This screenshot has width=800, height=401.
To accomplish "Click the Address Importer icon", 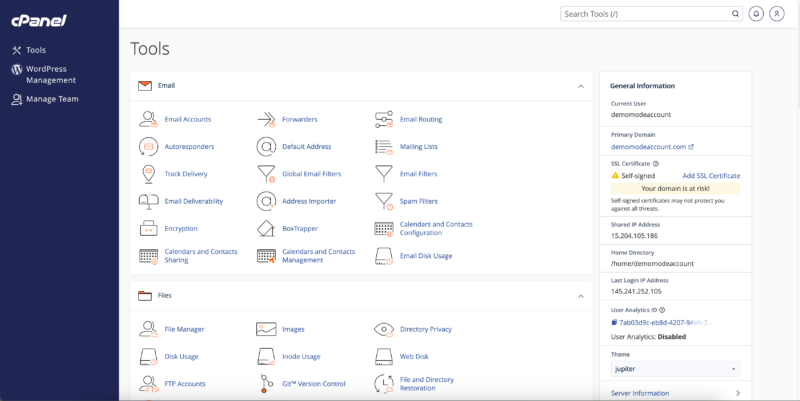I will tap(266, 202).
